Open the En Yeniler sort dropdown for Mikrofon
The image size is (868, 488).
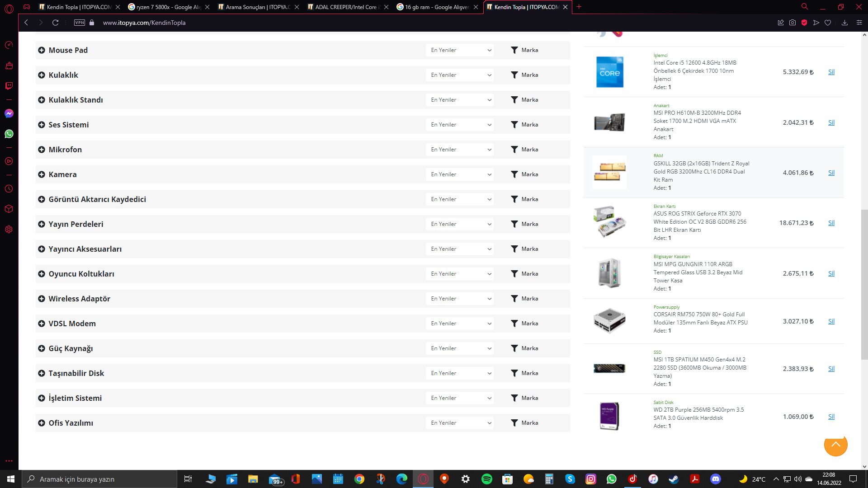[x=460, y=150]
